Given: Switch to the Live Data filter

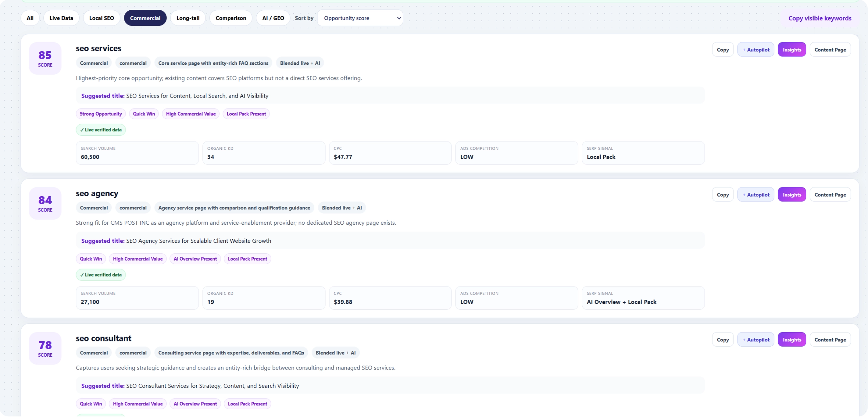Looking at the screenshot, I should point(61,18).
